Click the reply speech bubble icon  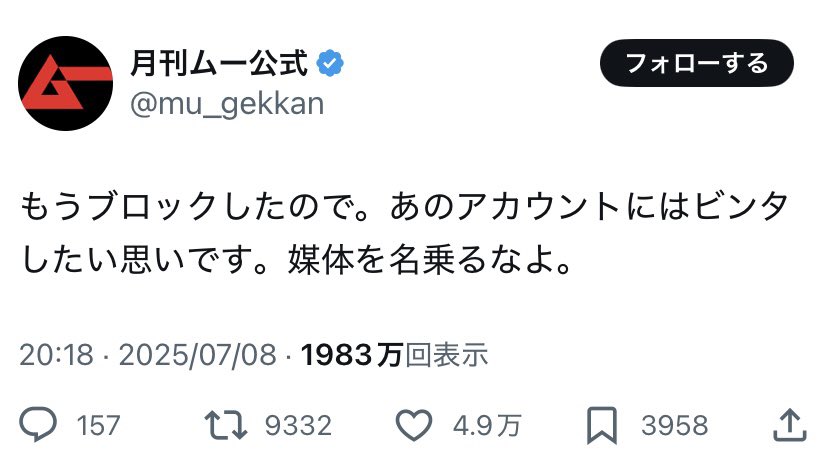tap(38, 425)
